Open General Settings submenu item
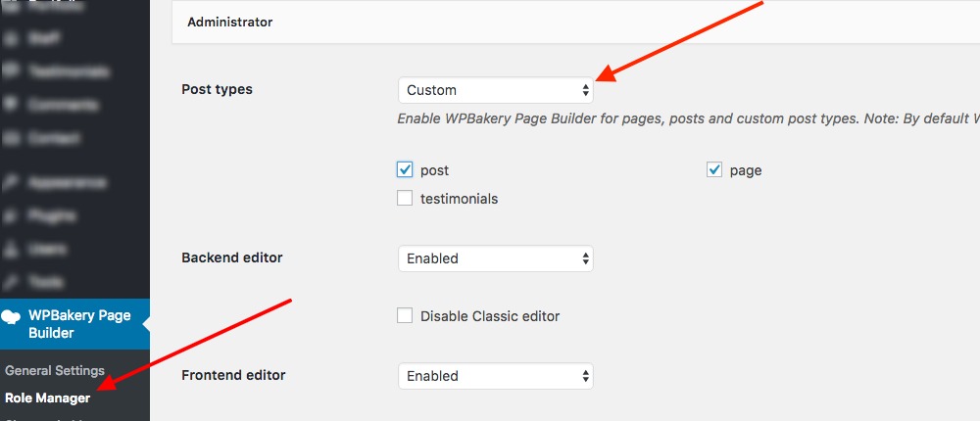This screenshot has height=421, width=980. (x=55, y=371)
